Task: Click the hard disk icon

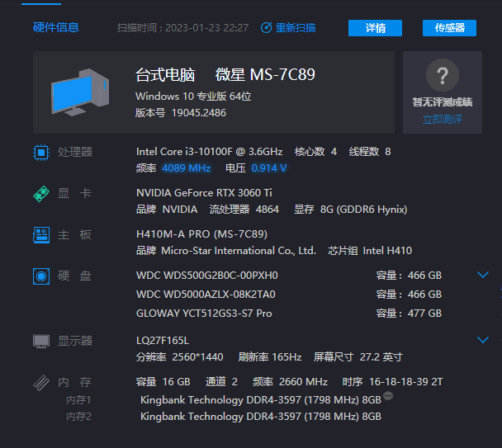Action: coord(41,276)
